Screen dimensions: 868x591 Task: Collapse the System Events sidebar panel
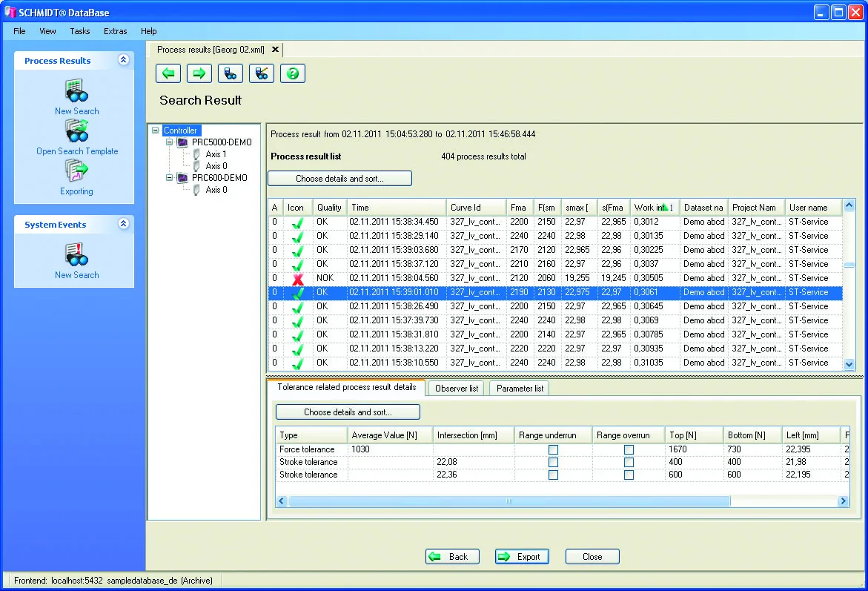(124, 224)
